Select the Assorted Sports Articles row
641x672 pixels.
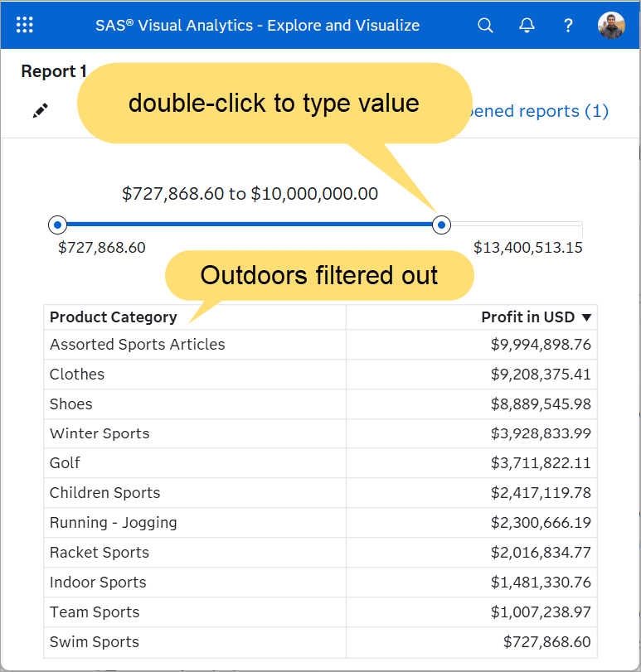click(320, 345)
